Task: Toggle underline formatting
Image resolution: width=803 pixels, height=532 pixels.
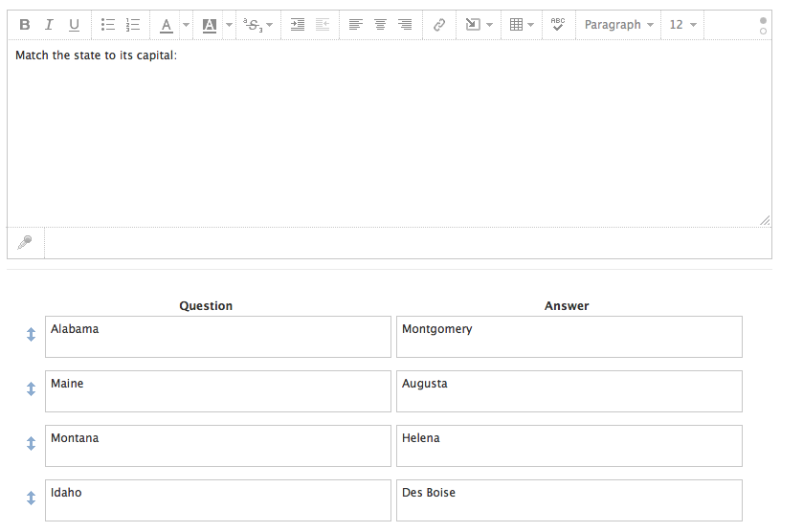Action: click(x=74, y=25)
